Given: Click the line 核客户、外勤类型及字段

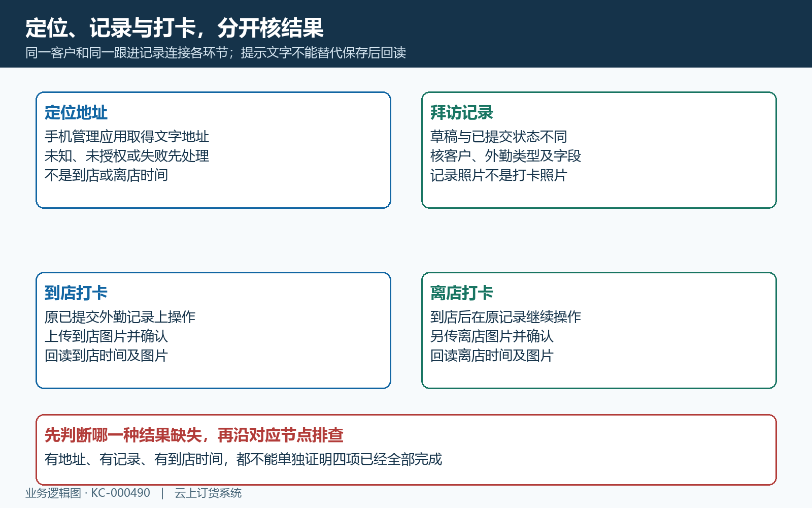Looking at the screenshot, I should click(x=505, y=156).
